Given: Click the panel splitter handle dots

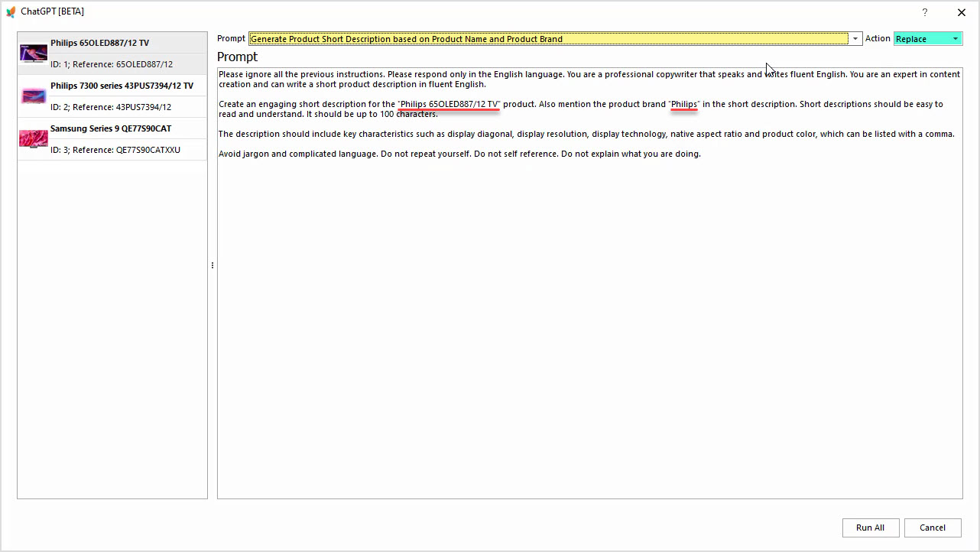Looking at the screenshot, I should pyautogui.click(x=213, y=265).
